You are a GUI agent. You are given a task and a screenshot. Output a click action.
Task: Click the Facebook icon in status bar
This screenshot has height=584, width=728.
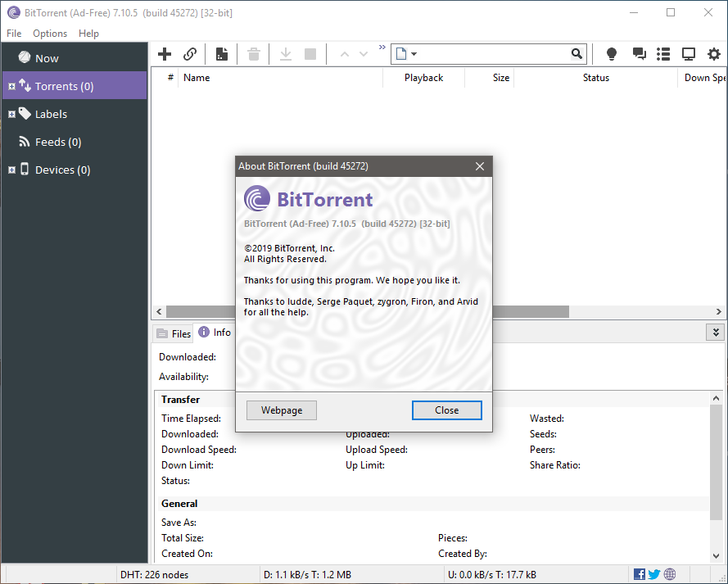[640, 574]
